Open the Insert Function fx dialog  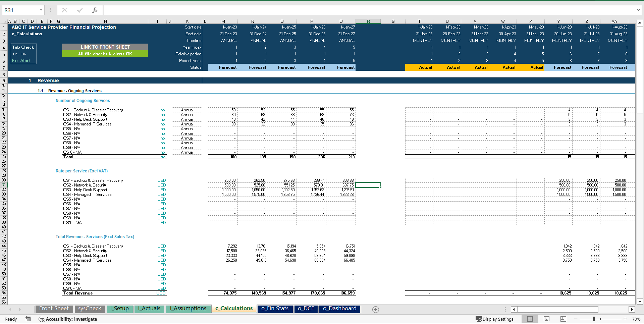coord(95,10)
